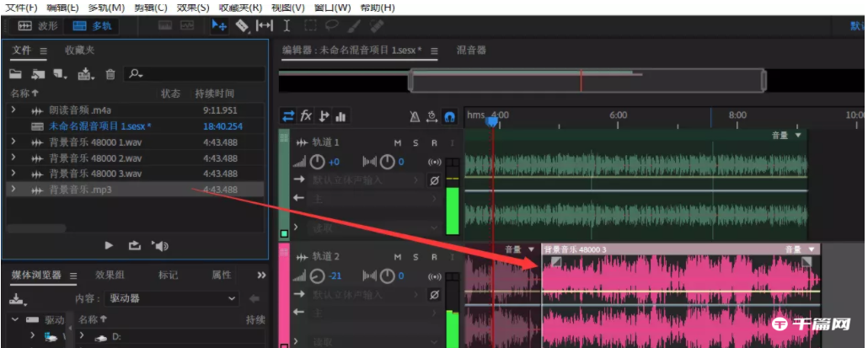Open the media browser shortcuts icon
The width and height of the screenshot is (868, 348).
[18, 299]
